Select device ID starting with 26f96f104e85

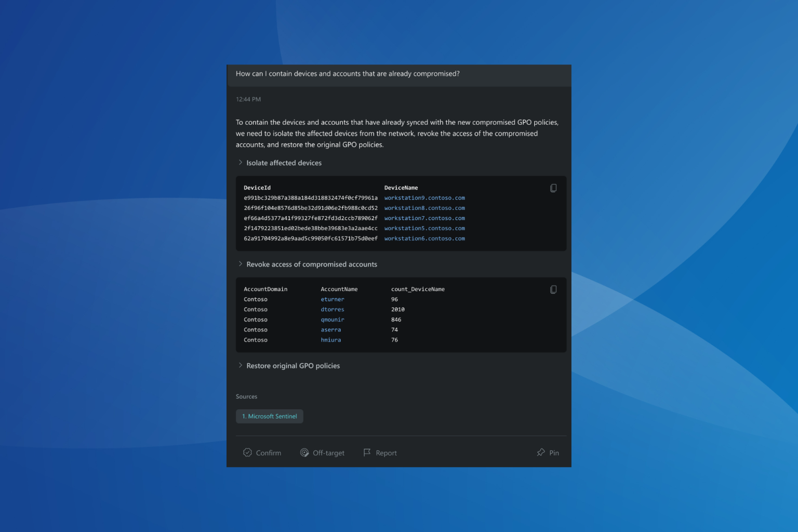click(311, 208)
